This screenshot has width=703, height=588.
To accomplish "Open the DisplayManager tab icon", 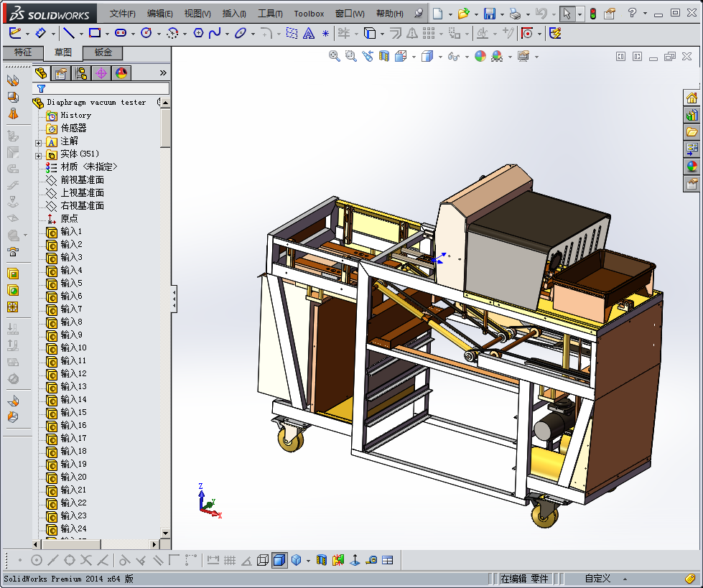I will tap(121, 73).
